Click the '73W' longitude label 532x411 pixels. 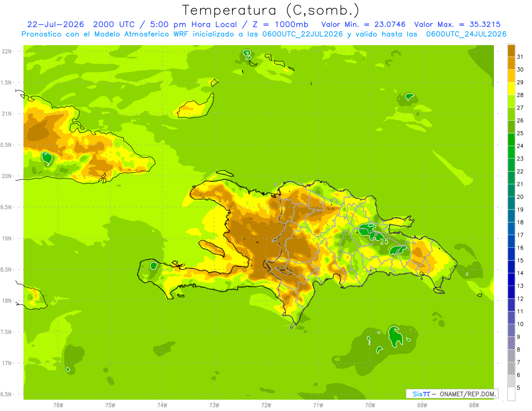click(214, 405)
